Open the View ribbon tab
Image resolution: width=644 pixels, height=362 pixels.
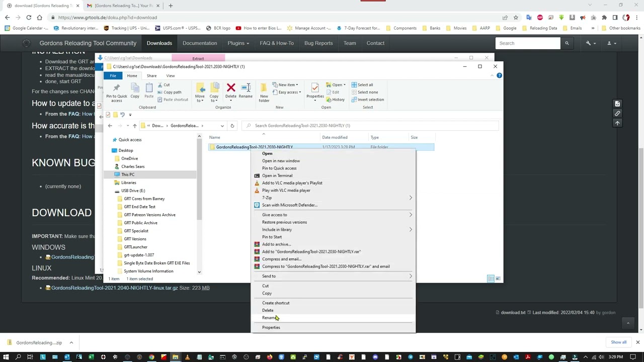point(171,76)
